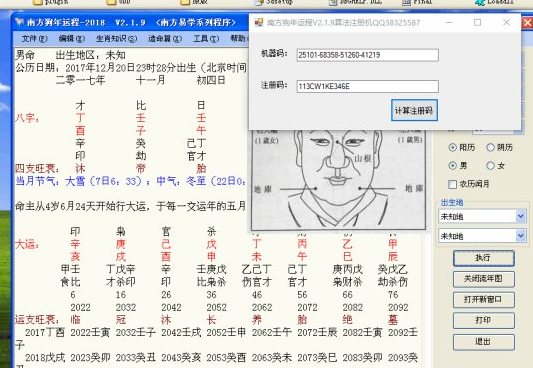Click the 执行 button
This screenshot has height=368, width=533.
coord(483,258)
